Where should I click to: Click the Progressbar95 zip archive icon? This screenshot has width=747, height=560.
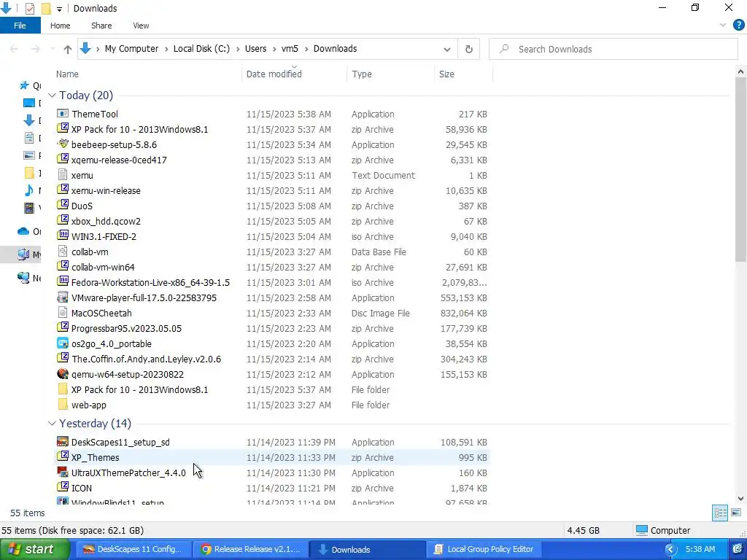(x=63, y=327)
